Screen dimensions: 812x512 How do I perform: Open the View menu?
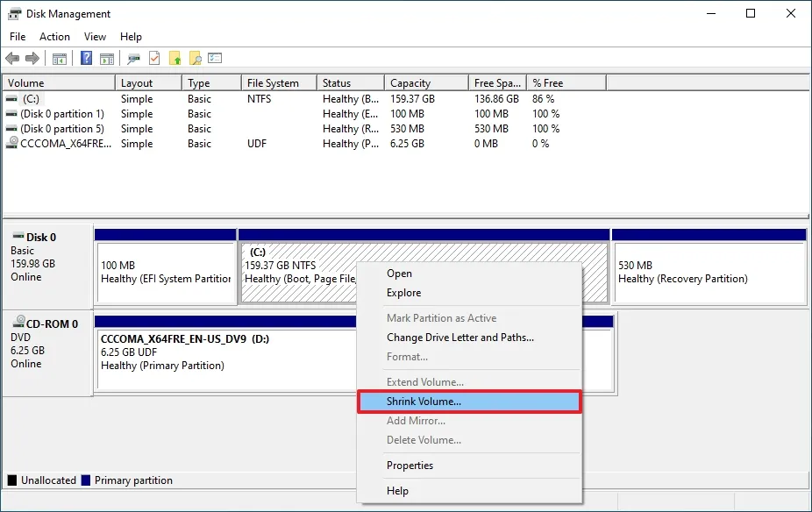pyautogui.click(x=95, y=37)
